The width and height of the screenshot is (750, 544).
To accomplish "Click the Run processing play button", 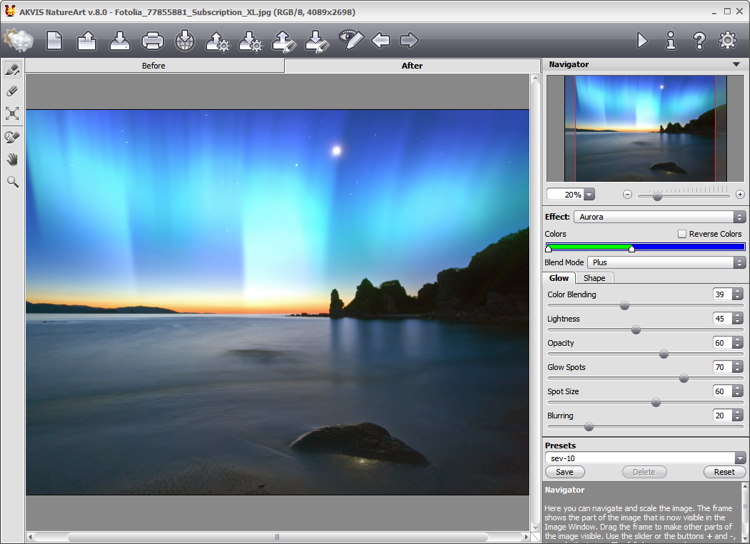I will pyautogui.click(x=642, y=41).
